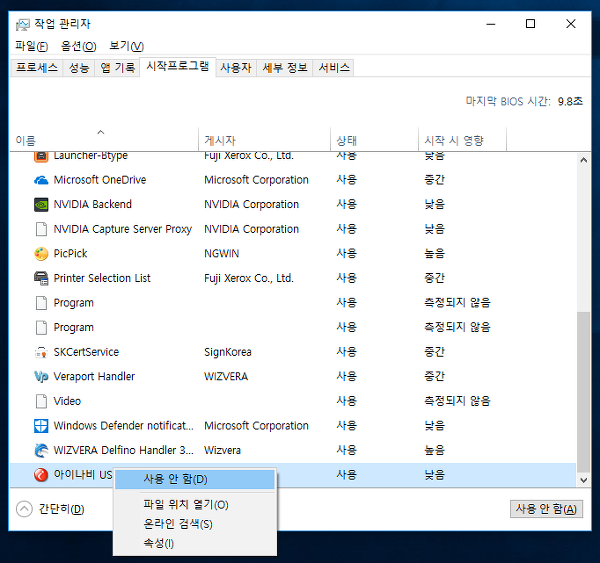The height and width of the screenshot is (563, 600).
Task: Choose 사용 안 함(D) in context menu
Action: coord(195,479)
